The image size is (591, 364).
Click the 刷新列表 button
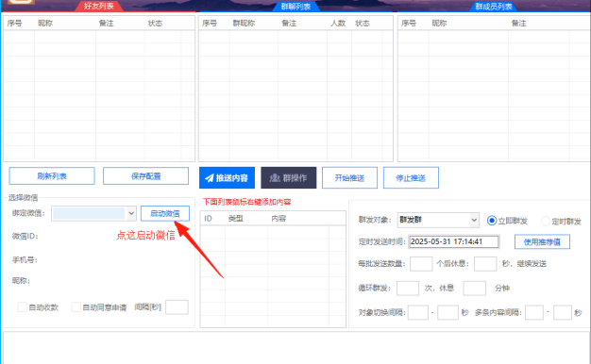click(52, 176)
